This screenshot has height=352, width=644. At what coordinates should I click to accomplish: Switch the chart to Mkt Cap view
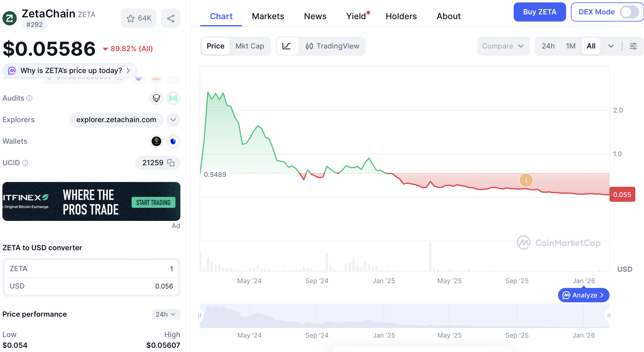point(250,46)
